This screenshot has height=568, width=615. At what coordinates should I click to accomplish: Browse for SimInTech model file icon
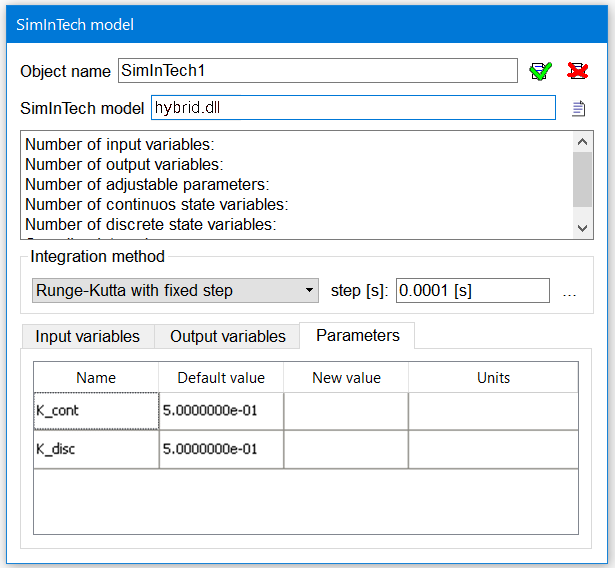tap(579, 109)
